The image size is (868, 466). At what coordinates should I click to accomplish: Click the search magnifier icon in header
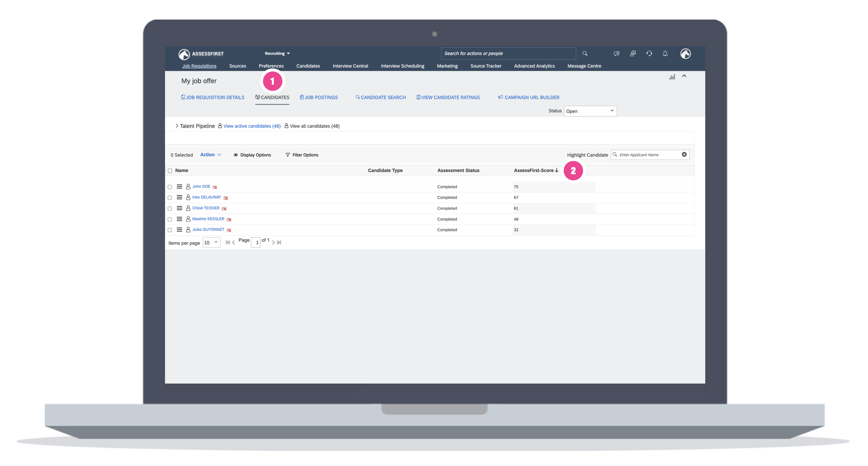click(585, 53)
